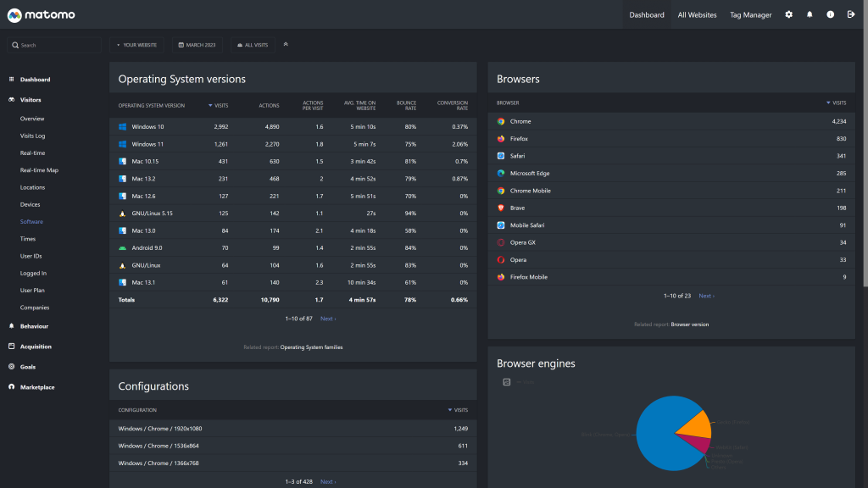Click the search magnifier icon
The width and height of the screenshot is (868, 488).
pyautogui.click(x=15, y=45)
